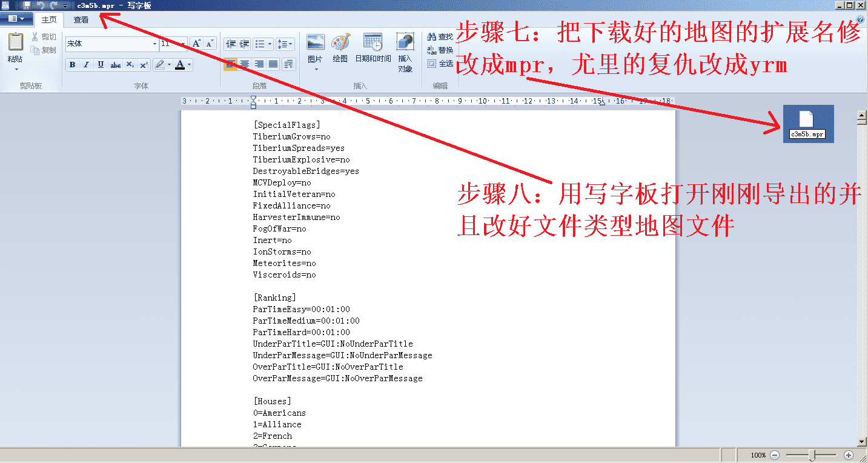Insert a picture with 图片 icon
Viewport: 868px width, 463px height.
tap(315, 43)
